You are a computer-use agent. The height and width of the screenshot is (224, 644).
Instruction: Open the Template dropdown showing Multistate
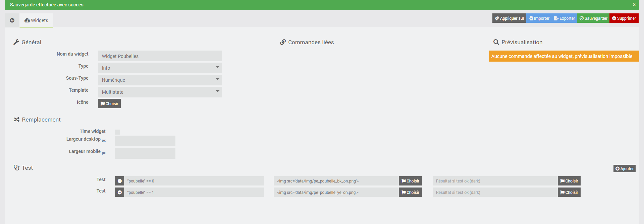(160, 92)
